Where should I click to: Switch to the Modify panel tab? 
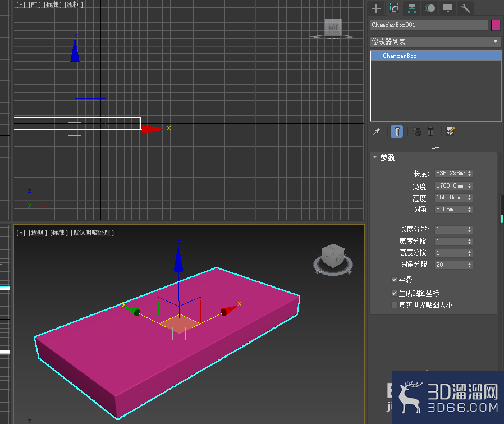click(x=394, y=8)
